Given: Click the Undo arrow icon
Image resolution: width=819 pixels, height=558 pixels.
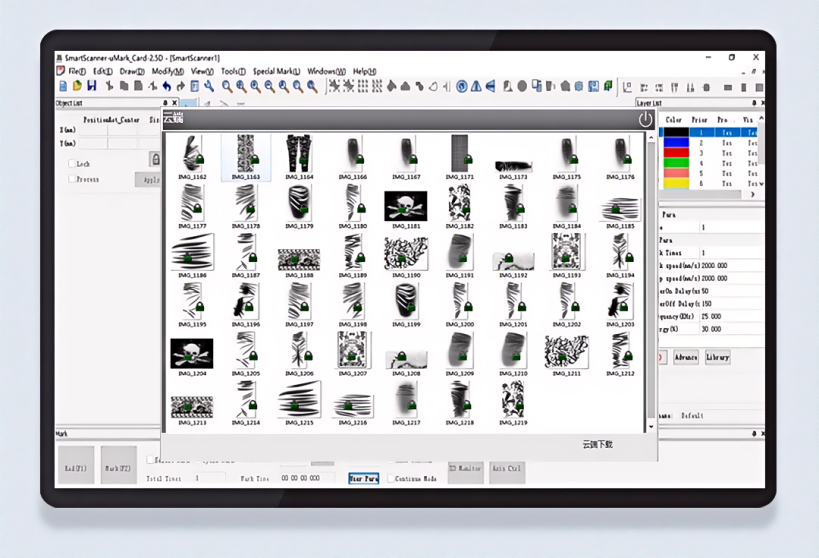Looking at the screenshot, I should pos(166,87).
